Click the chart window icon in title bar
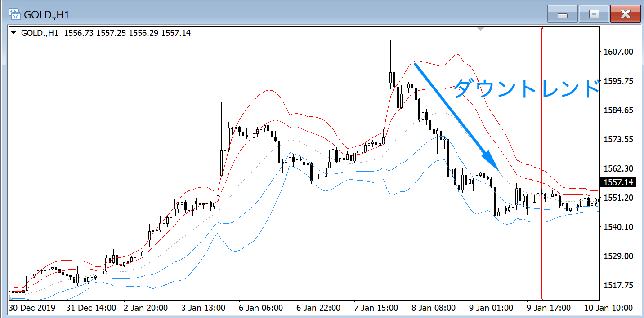This screenshot has height=318, width=644. 15,14
